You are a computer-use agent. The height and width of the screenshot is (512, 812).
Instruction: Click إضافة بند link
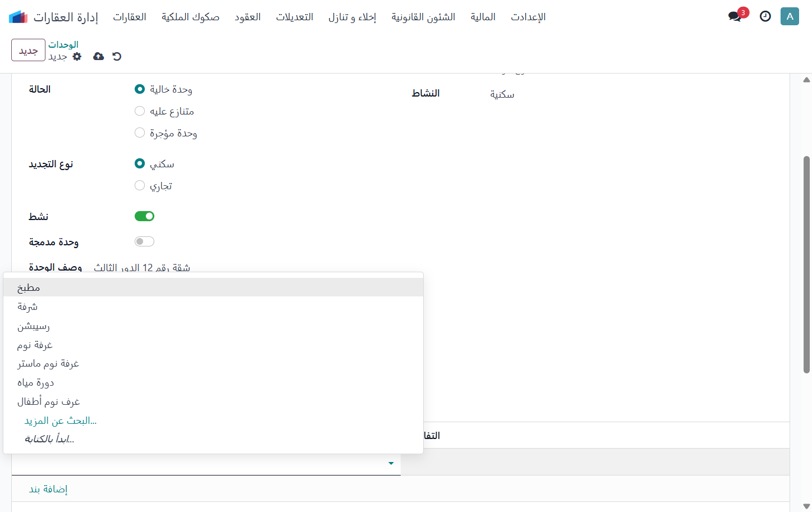point(48,489)
